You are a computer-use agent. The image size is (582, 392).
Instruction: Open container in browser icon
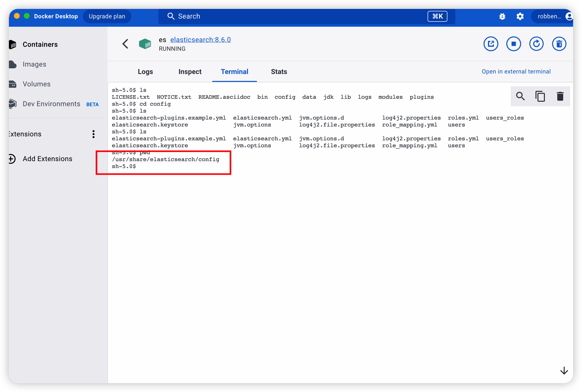pyautogui.click(x=490, y=44)
